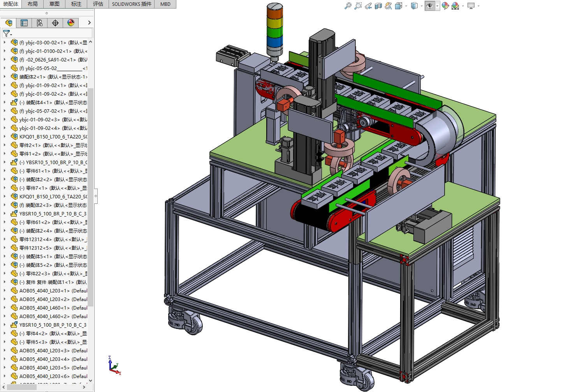580x392 pixels.
Task: Select the 复件 复件 装配体1<1> item
Action: 49,282
